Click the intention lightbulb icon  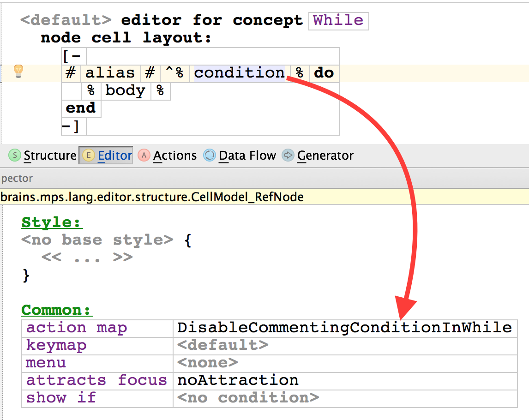[18, 71]
